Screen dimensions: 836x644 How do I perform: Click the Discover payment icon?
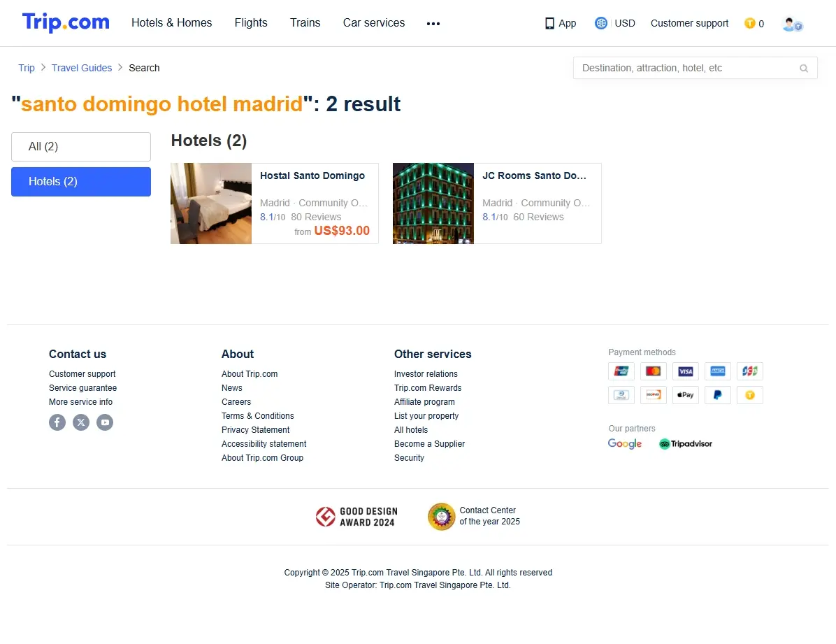pos(653,395)
